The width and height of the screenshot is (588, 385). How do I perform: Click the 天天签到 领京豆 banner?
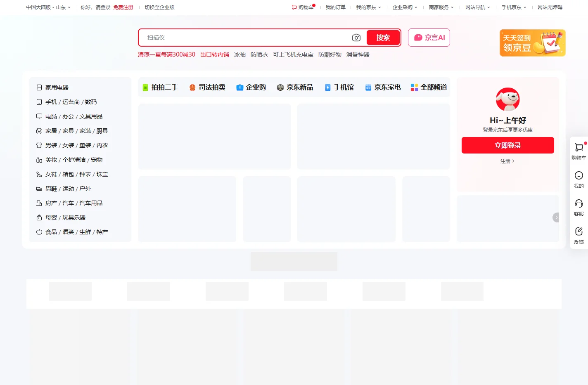tap(532, 43)
